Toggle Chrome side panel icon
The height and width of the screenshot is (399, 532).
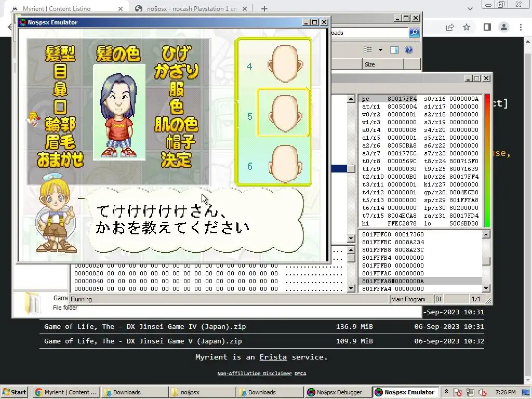487,27
